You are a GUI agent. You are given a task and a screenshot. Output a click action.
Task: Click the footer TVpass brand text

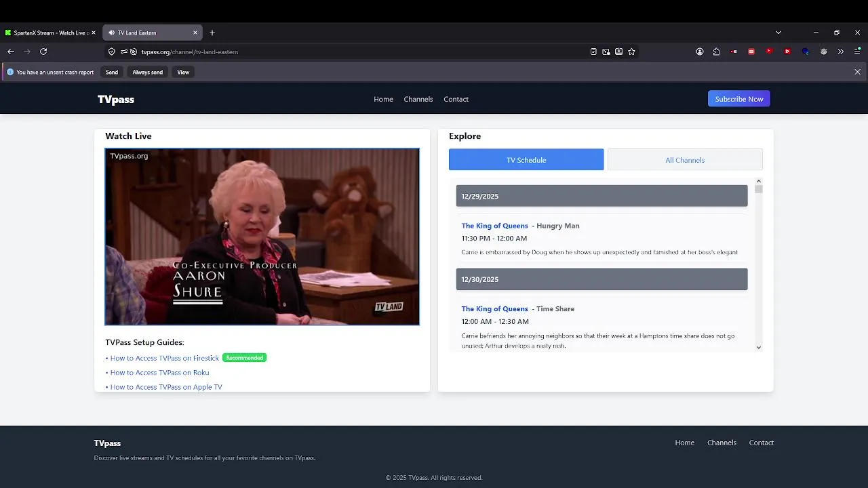click(x=107, y=443)
